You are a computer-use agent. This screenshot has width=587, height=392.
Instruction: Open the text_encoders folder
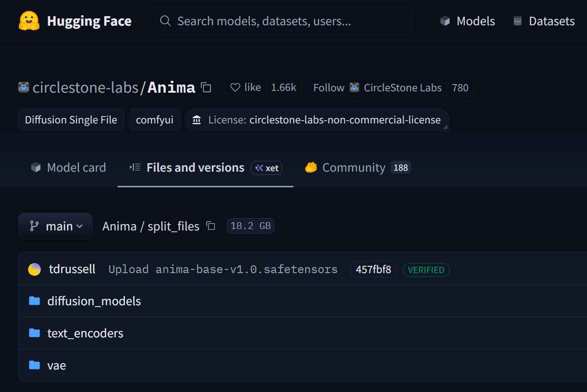click(85, 333)
